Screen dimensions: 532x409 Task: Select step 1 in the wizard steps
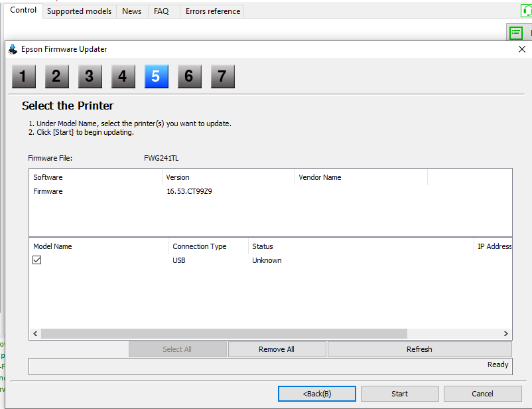pos(24,76)
